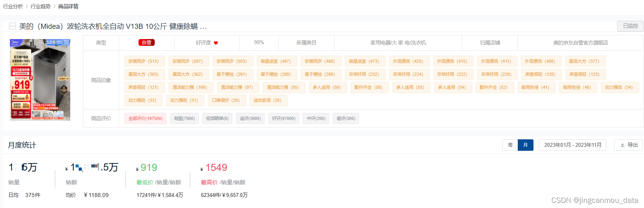Click the red 自营 badge
The image size is (644, 208).
coord(146,43)
